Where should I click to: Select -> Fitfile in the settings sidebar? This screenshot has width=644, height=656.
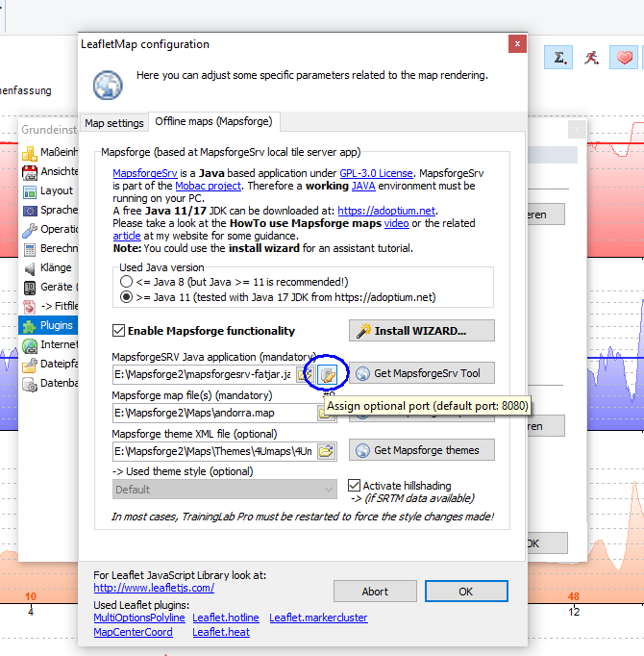pyautogui.click(x=49, y=306)
